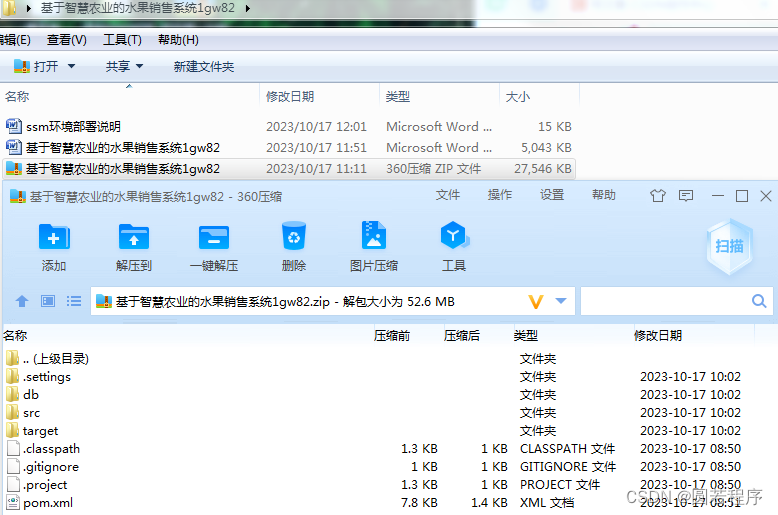Viewport: 778px width, 515px height.
Task: Select the target folder in archive
Action: pos(40,431)
